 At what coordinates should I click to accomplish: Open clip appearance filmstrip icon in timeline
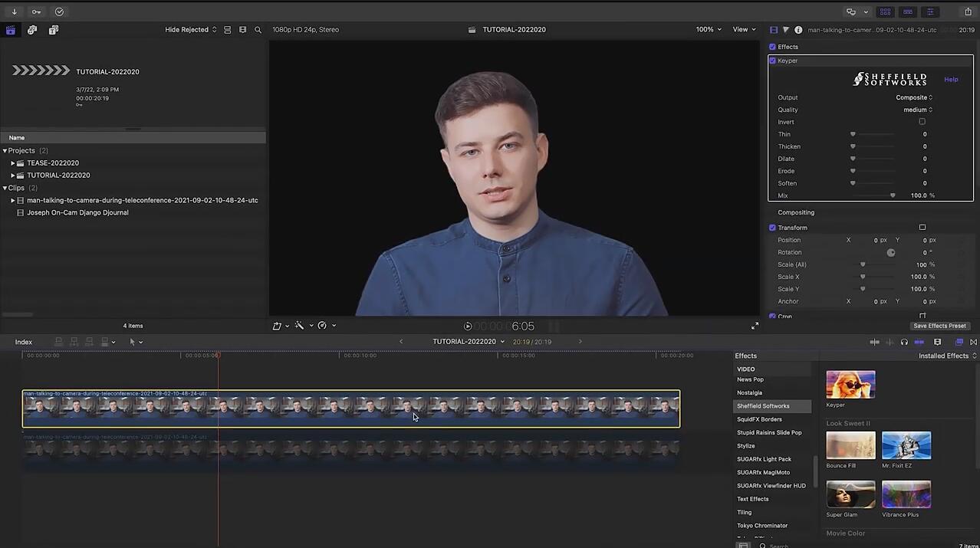[x=937, y=342]
